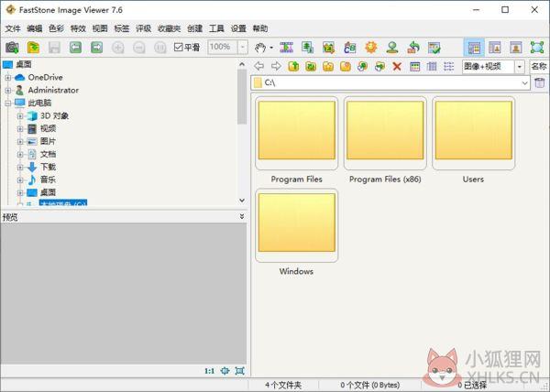The height and width of the screenshot is (392, 550).
Task: Open the hand tool dropdown arrow
Action: [x=271, y=48]
